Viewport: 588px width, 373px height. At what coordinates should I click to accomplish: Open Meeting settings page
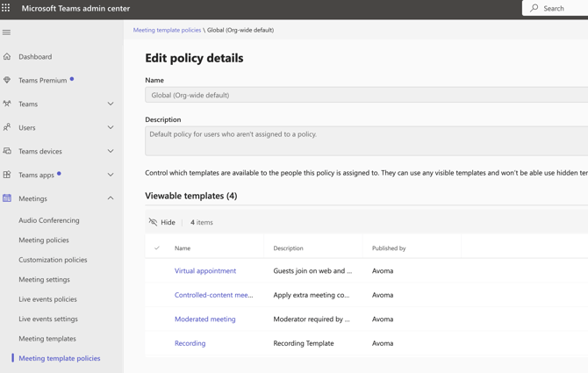click(x=44, y=280)
